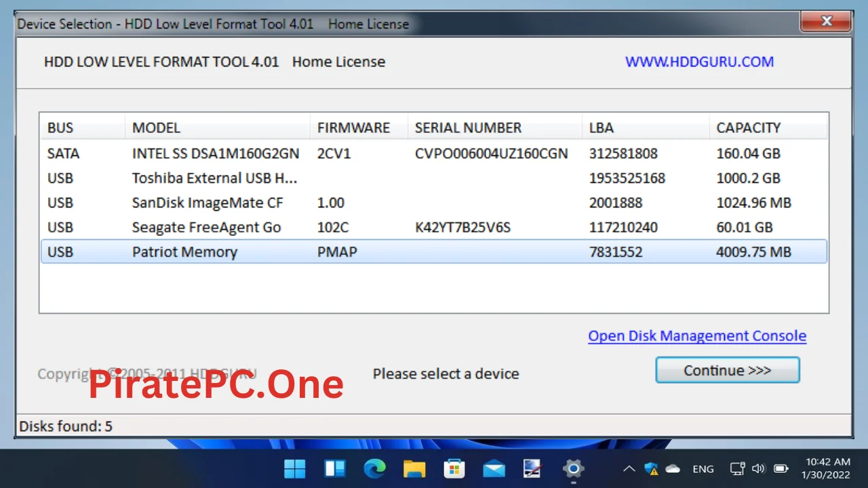Screen dimensions: 868x488
Task: Select the INTEL SS DSA1M160G2GN drive
Action: pyautogui.click(x=434, y=153)
